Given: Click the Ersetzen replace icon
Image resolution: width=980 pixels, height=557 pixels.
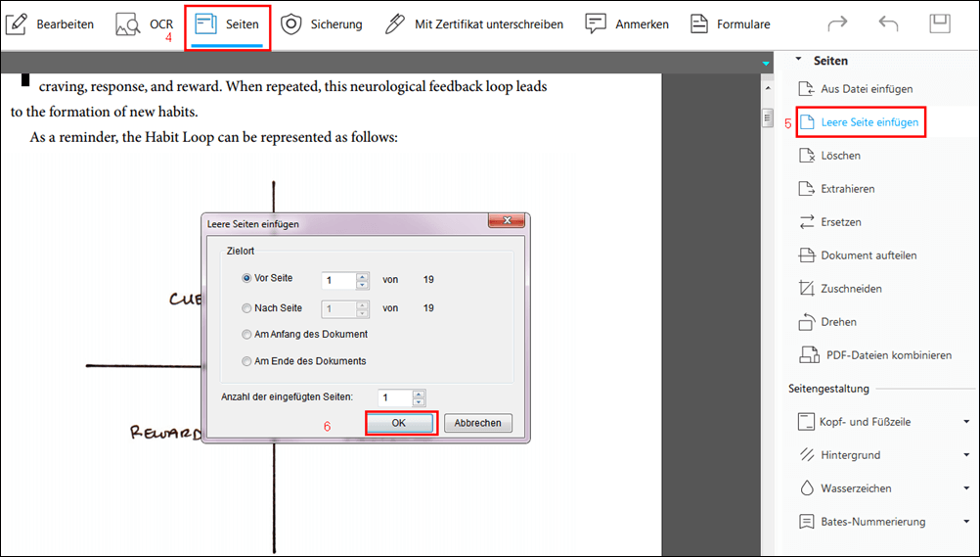Looking at the screenshot, I should (807, 222).
